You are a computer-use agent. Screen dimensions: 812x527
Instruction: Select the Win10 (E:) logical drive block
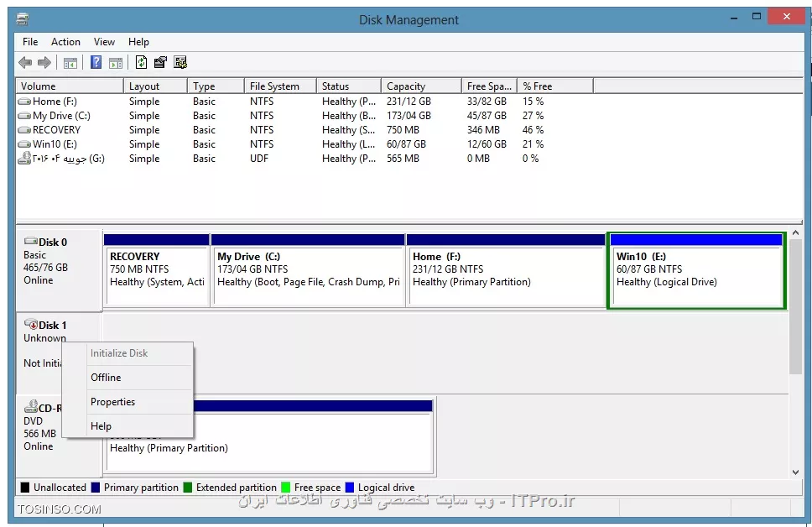(x=696, y=270)
